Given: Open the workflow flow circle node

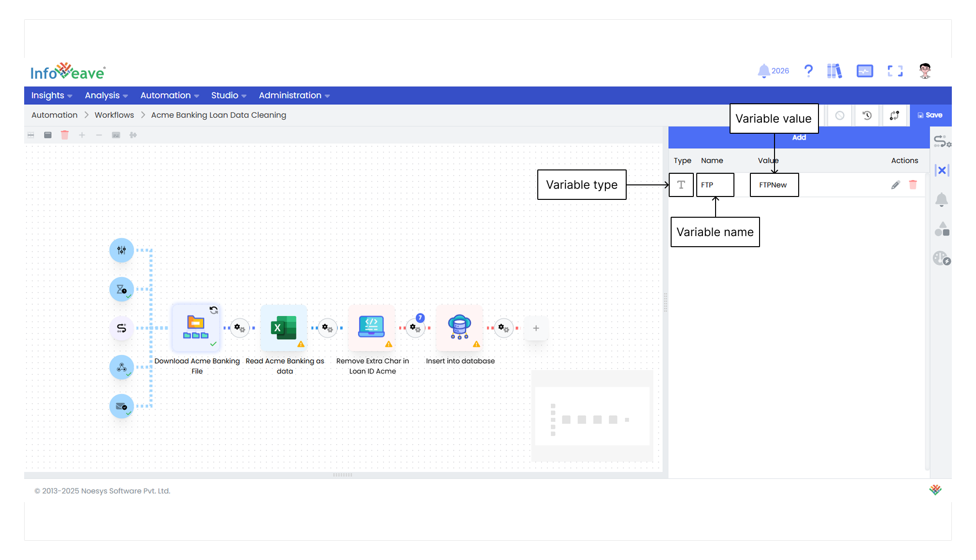Looking at the screenshot, I should [121, 328].
